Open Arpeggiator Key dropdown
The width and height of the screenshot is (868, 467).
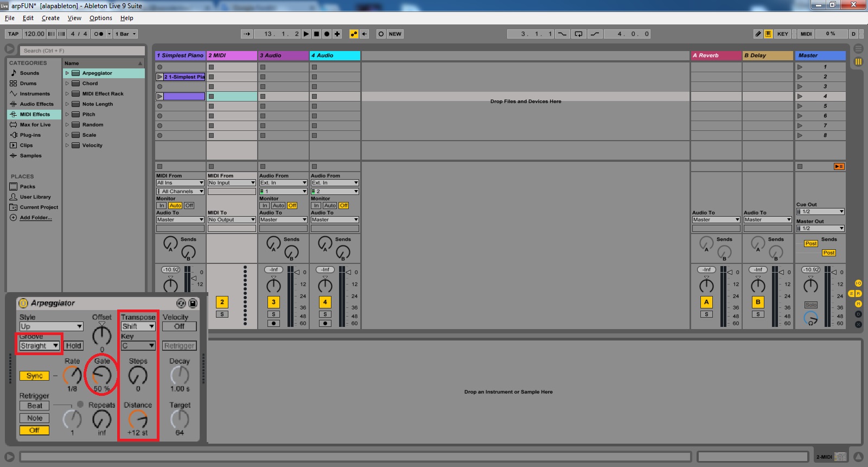click(138, 345)
